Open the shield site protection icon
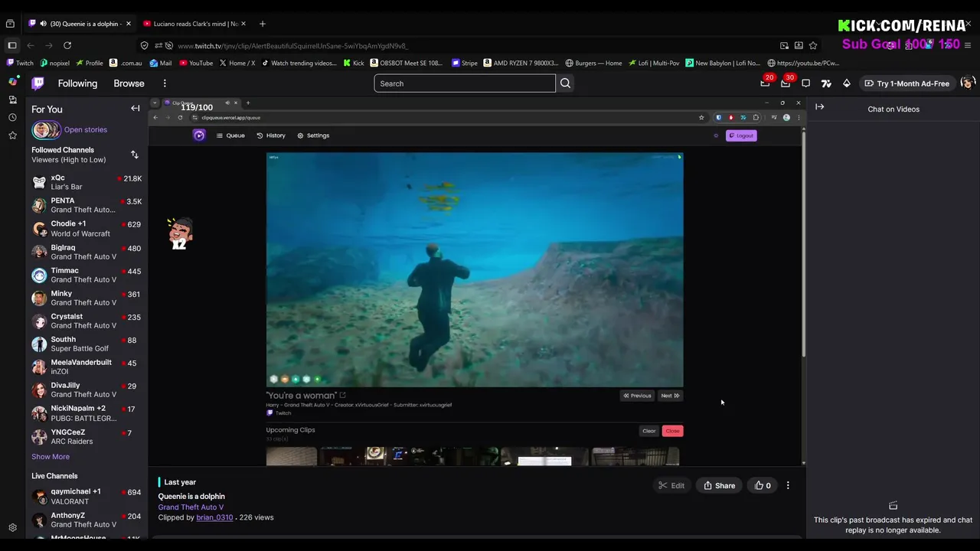The width and height of the screenshot is (980, 551). [x=144, y=46]
